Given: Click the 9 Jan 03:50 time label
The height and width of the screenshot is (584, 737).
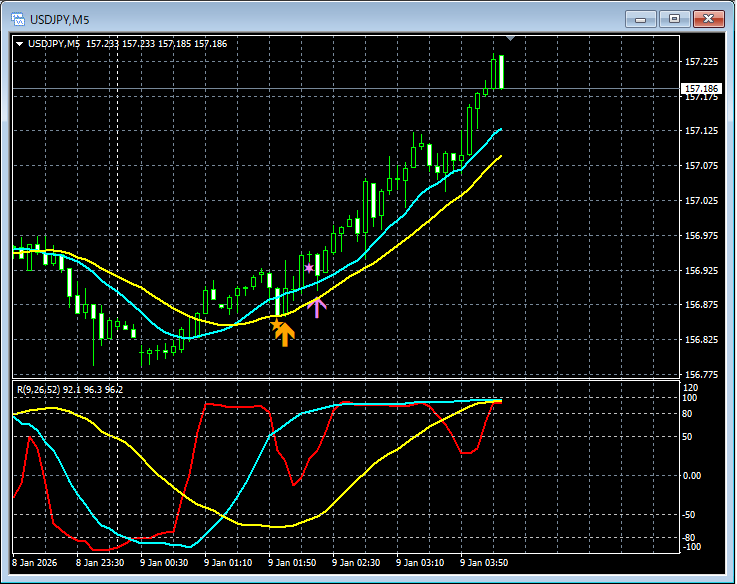Looking at the screenshot, I should (484, 563).
